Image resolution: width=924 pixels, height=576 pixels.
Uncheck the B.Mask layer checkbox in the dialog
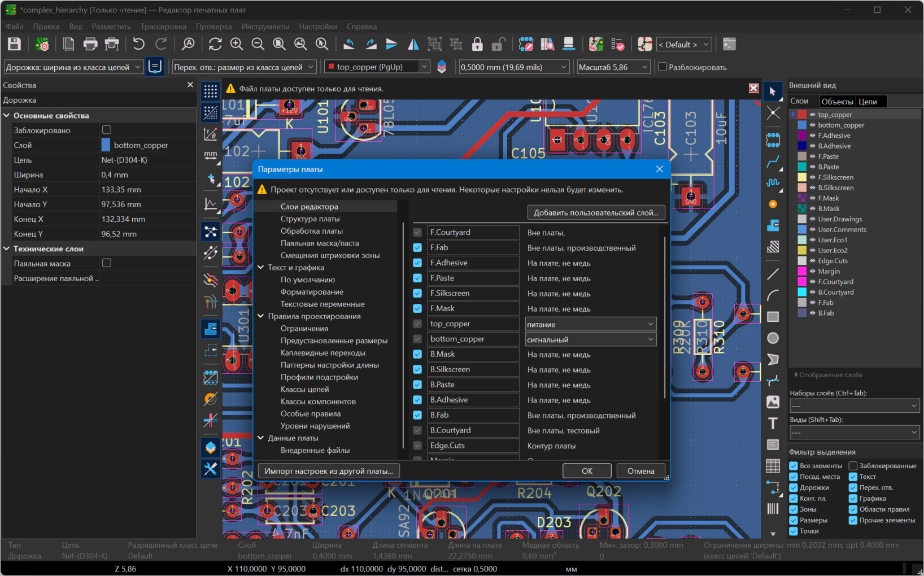coord(417,354)
